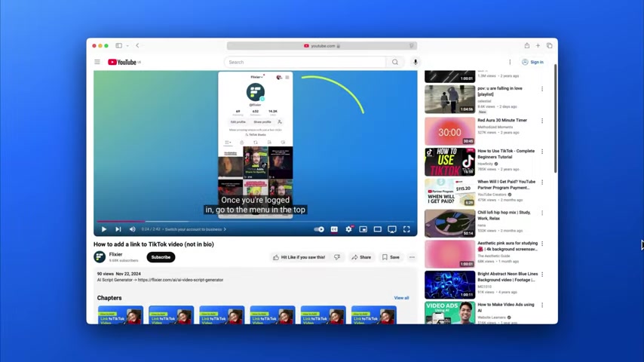Open the last visible chapter thumbnail
Image resolution: width=644 pixels, height=362 pixels.
[374, 314]
